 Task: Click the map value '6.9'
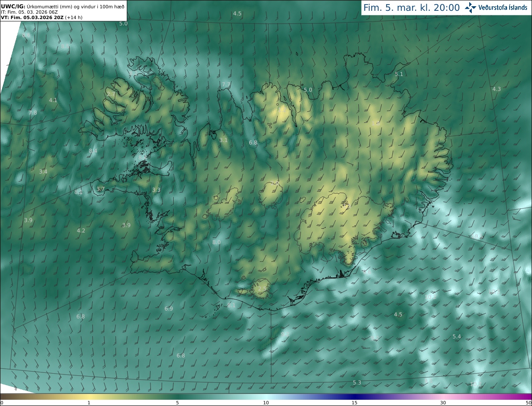coord(169,308)
